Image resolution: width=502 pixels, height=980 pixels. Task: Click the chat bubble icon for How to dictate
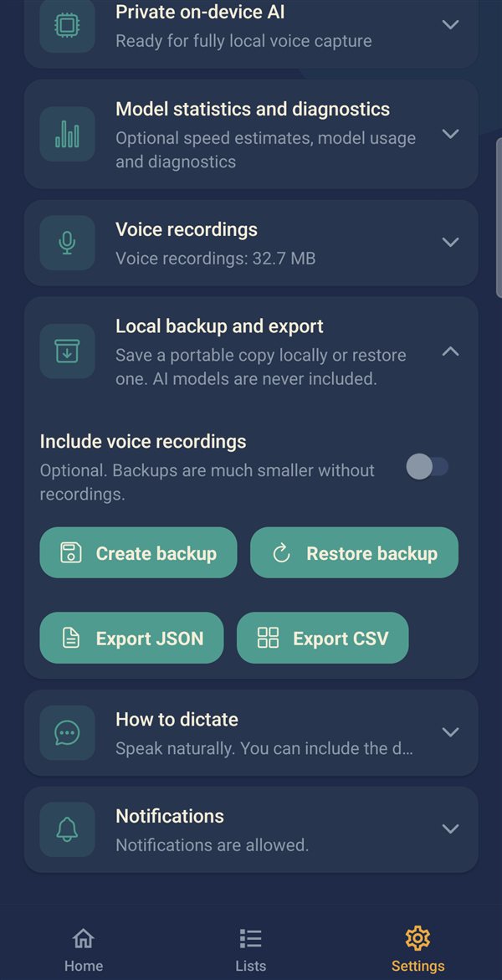(x=67, y=732)
